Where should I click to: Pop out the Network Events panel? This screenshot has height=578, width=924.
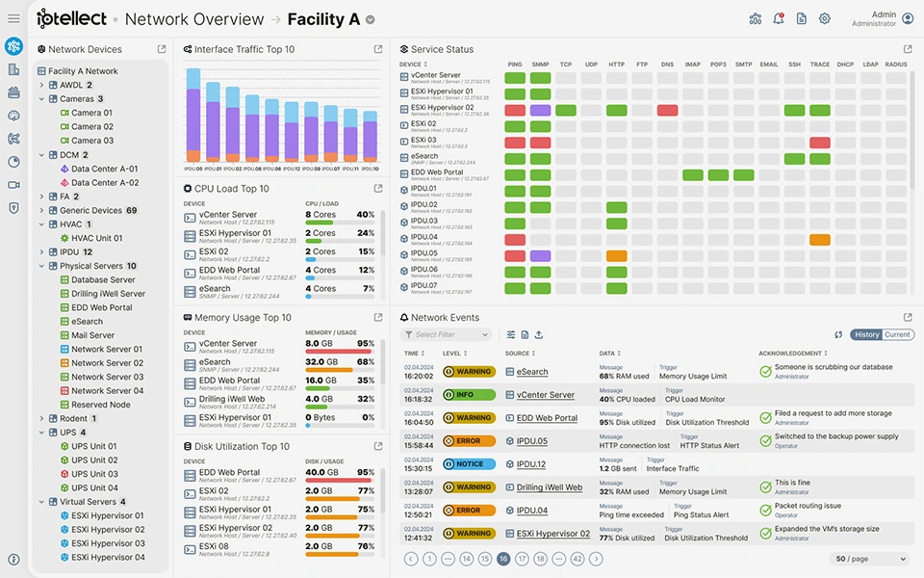click(x=908, y=317)
